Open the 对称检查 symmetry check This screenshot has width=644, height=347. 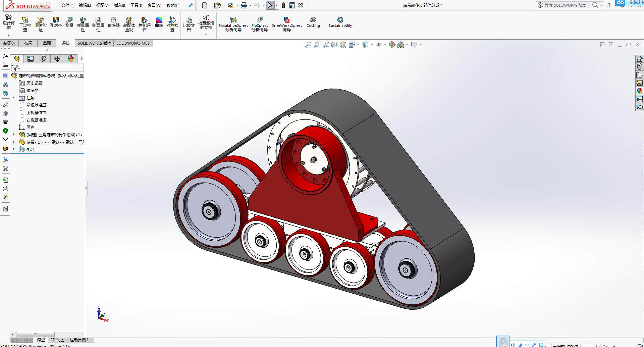(172, 24)
